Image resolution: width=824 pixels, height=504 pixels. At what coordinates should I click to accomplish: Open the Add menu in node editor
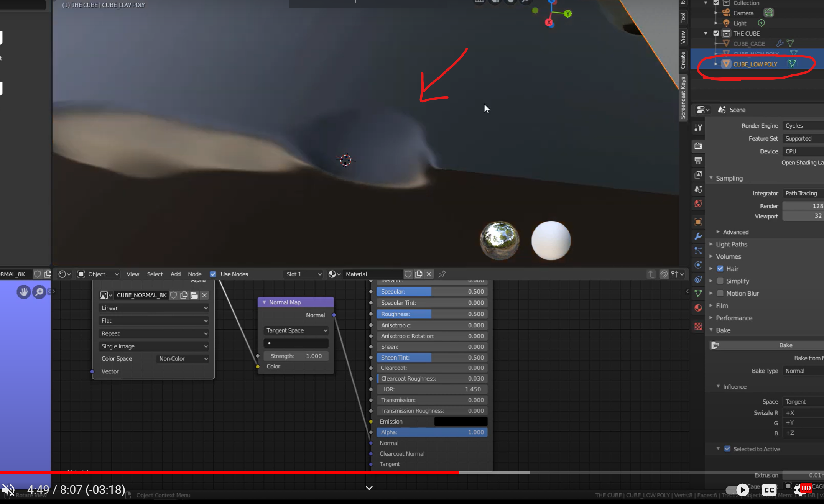176,274
